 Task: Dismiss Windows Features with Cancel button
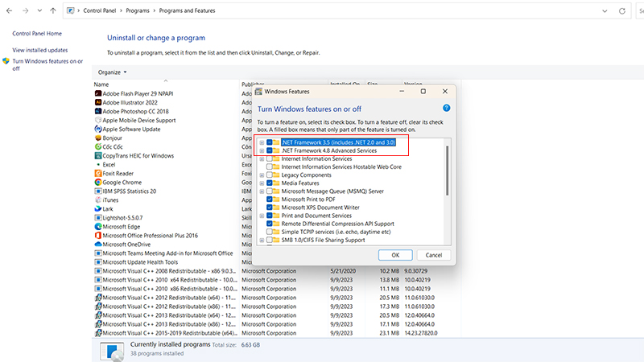[434, 255]
